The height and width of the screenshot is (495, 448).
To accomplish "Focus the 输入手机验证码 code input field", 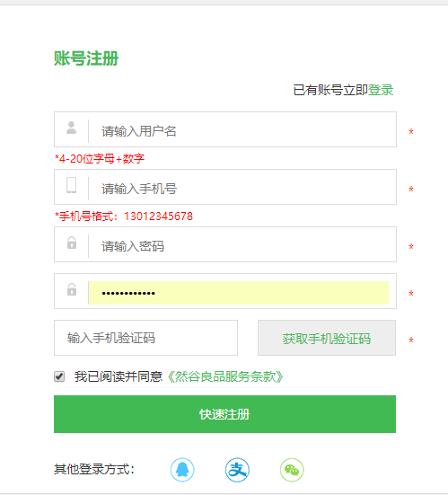I will click(x=145, y=338).
